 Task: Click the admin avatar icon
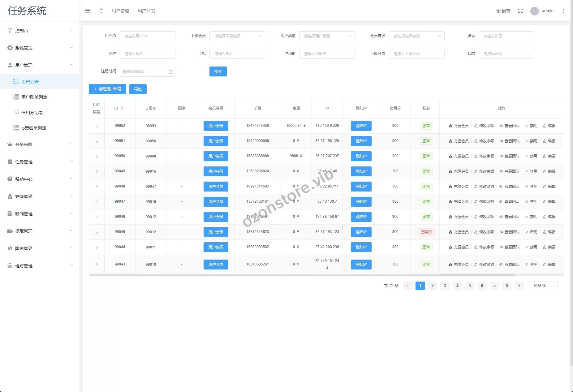tap(534, 11)
